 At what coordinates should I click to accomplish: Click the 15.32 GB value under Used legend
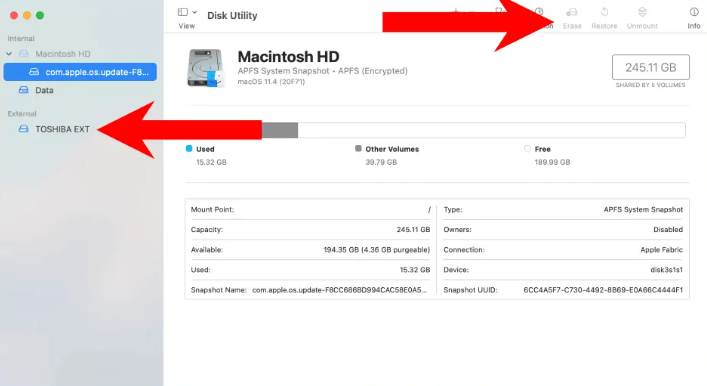(x=211, y=162)
